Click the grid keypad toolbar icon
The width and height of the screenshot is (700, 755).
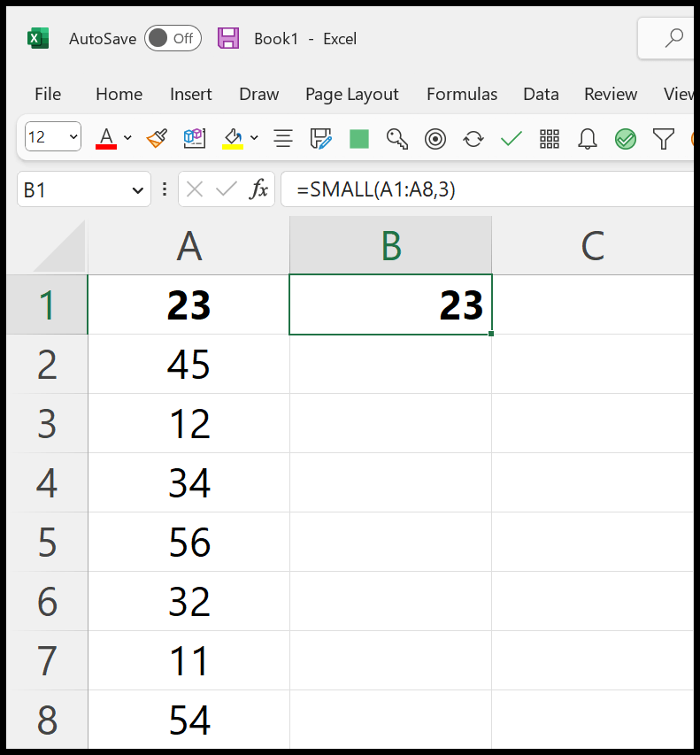pos(549,139)
